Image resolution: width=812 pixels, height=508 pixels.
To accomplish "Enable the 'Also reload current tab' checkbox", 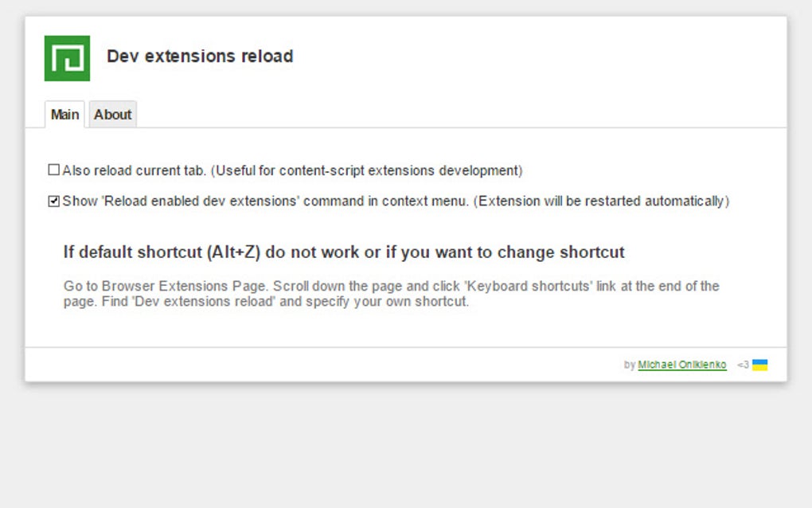I will [54, 170].
